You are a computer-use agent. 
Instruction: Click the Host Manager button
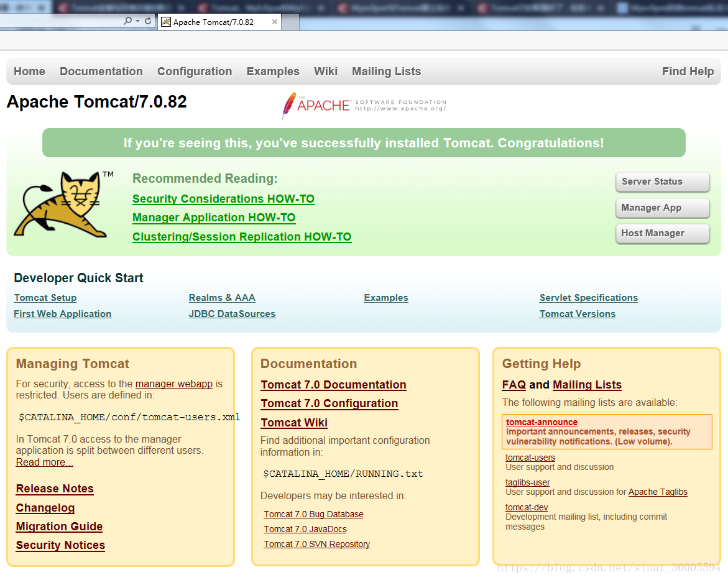point(663,233)
